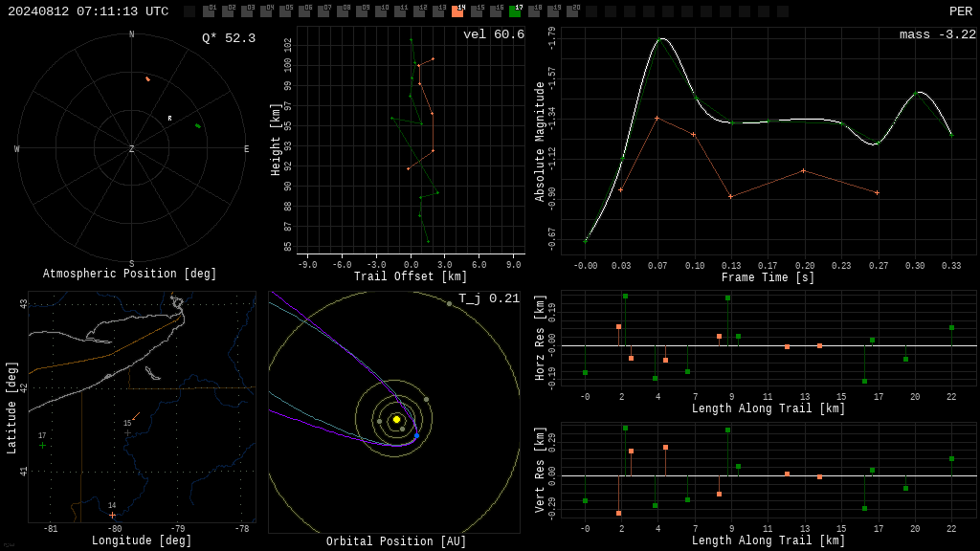Image resolution: width=980 pixels, height=551 pixels.
Task: Click the white light curve peak
Action: 661,39
